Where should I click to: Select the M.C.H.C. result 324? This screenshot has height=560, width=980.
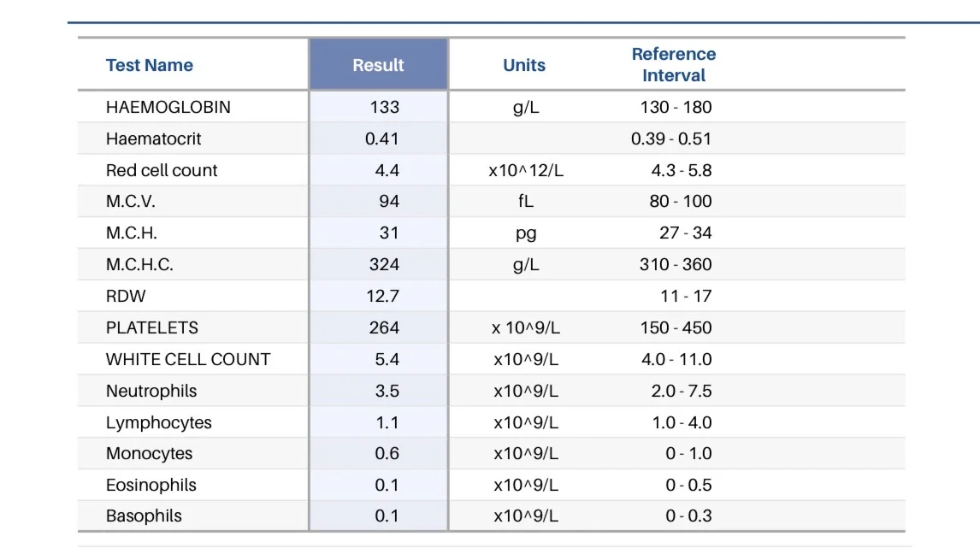[384, 264]
